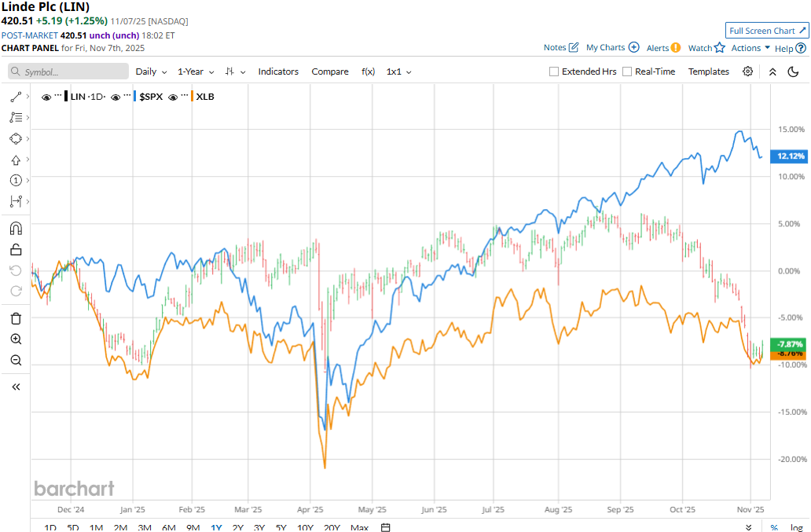This screenshot has height=532, width=811.
Task: Click the My Charts plus icon
Action: pyautogui.click(x=633, y=47)
